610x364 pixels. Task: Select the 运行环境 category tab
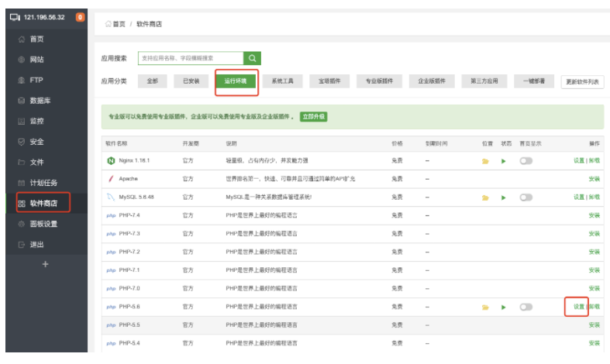pos(236,81)
